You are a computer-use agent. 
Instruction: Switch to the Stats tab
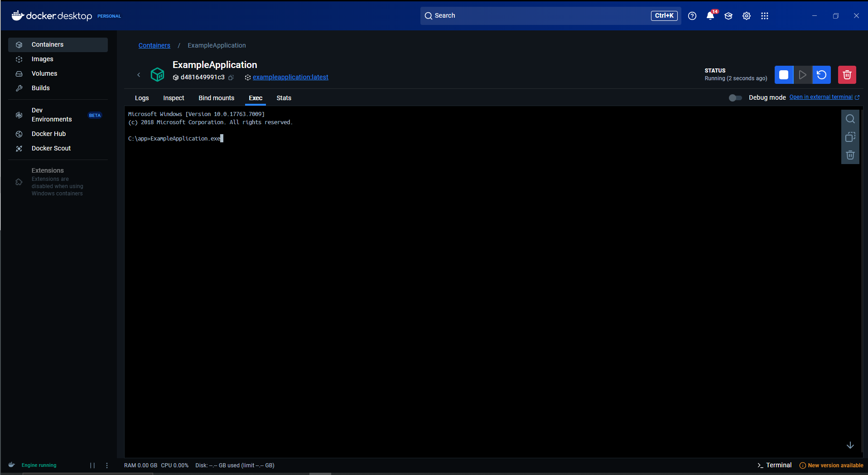pyautogui.click(x=284, y=98)
